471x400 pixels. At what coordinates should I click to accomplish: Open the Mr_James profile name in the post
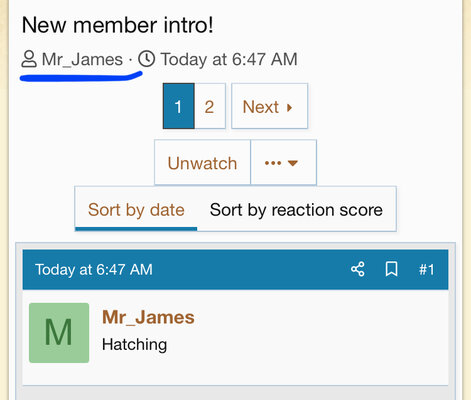point(148,317)
